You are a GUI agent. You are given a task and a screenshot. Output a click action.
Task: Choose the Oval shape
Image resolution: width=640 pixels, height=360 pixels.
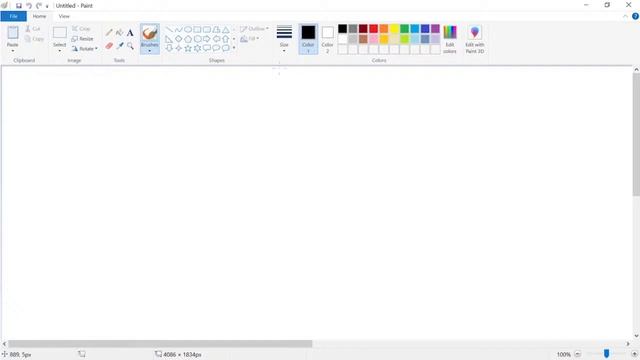[x=188, y=30]
